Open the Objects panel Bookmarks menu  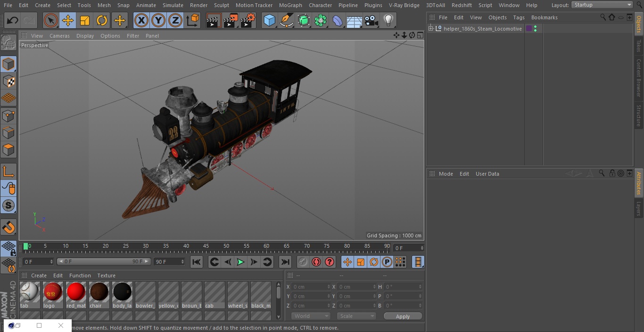(544, 17)
